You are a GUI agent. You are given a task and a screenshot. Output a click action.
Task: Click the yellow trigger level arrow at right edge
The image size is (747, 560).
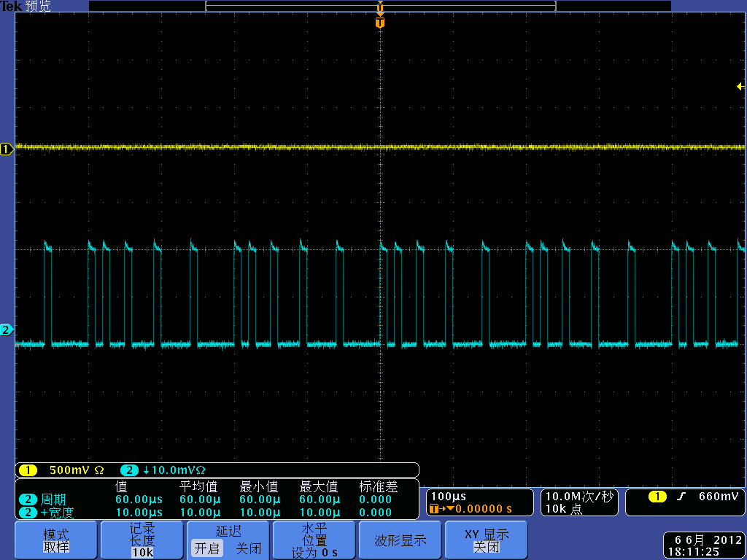tap(740, 87)
